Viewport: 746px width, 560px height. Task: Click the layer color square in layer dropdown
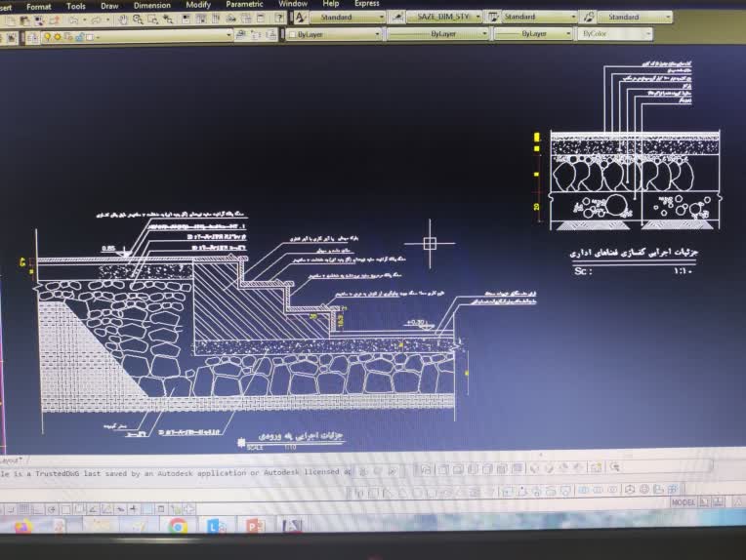pyautogui.click(x=90, y=37)
